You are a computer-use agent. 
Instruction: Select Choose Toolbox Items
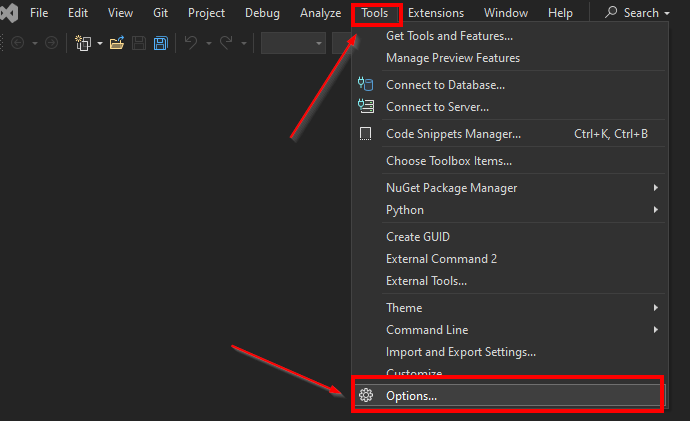510,161
